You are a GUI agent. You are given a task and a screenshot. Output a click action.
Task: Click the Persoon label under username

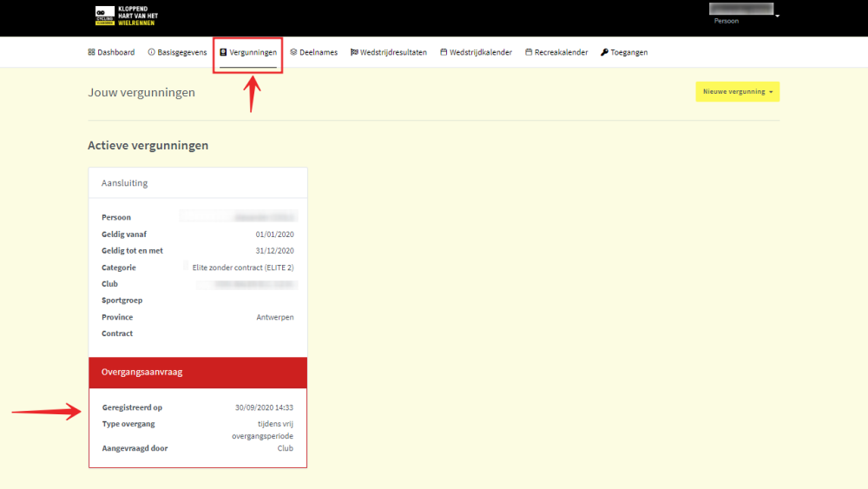point(727,21)
